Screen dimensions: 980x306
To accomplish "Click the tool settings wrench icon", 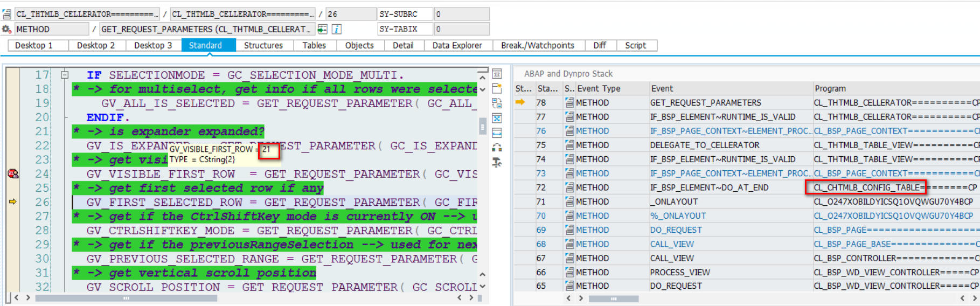I will (x=497, y=162).
